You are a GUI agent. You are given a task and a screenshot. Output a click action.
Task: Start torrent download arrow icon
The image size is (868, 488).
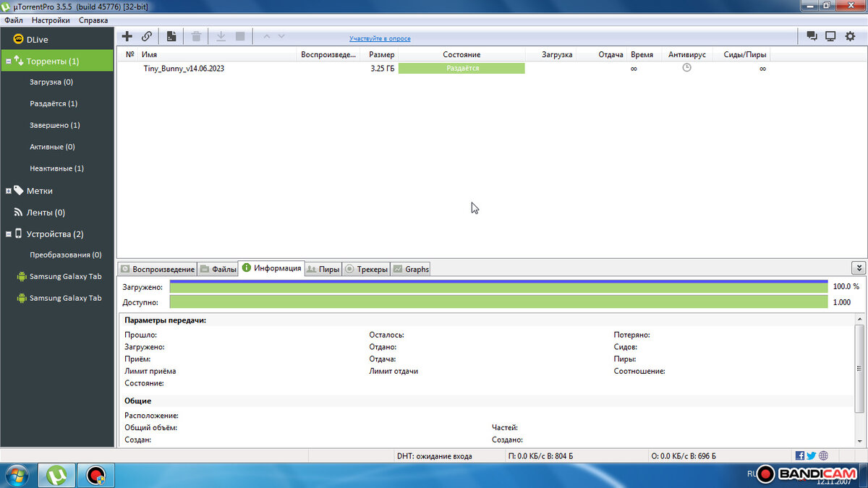pyautogui.click(x=221, y=36)
